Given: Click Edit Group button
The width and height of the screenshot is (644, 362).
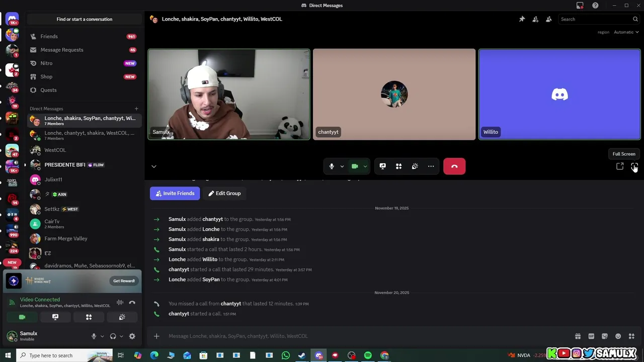Looking at the screenshot, I should coord(224,193).
